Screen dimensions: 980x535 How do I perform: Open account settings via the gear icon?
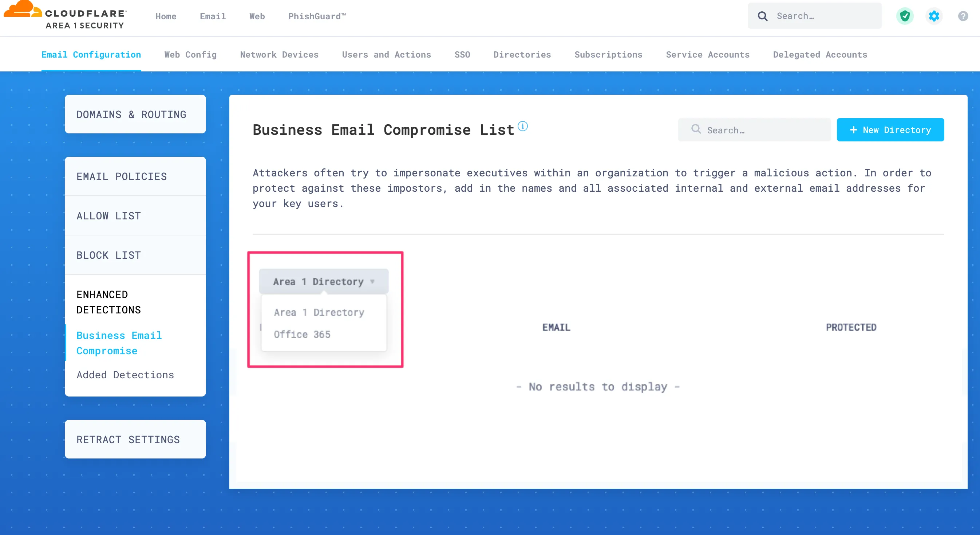[934, 16]
